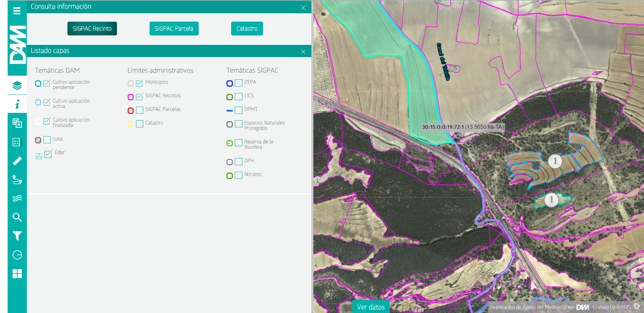Enable the DPH layer checkbox
This screenshot has height=313, width=644.
[239, 162]
